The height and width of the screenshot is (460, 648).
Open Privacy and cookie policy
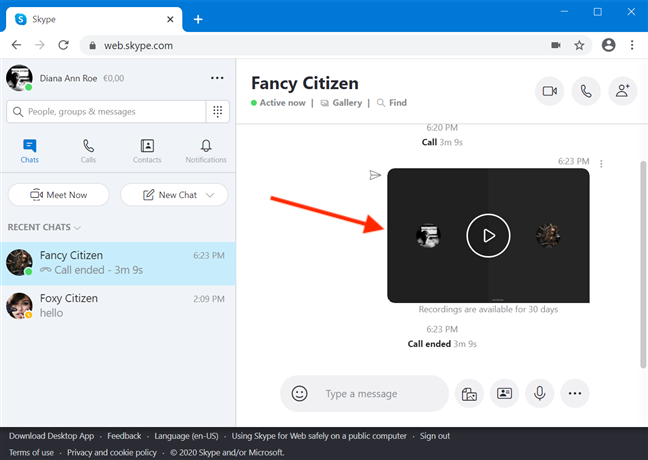[x=112, y=453]
